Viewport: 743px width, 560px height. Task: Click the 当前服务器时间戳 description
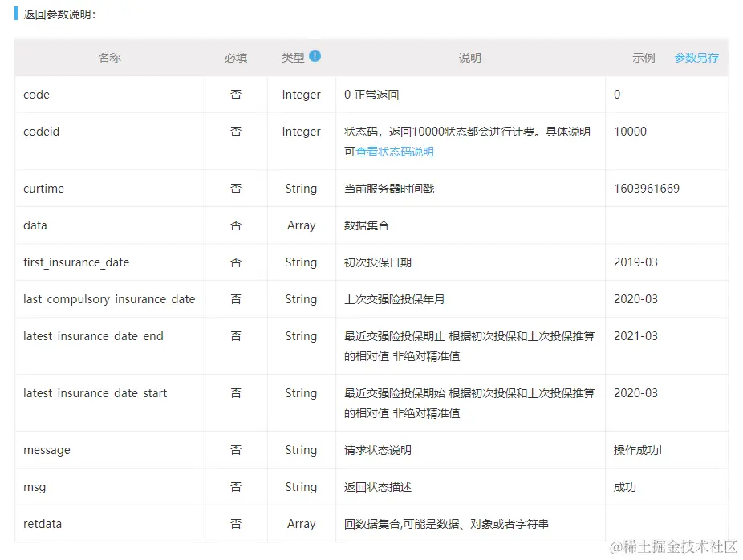point(389,189)
